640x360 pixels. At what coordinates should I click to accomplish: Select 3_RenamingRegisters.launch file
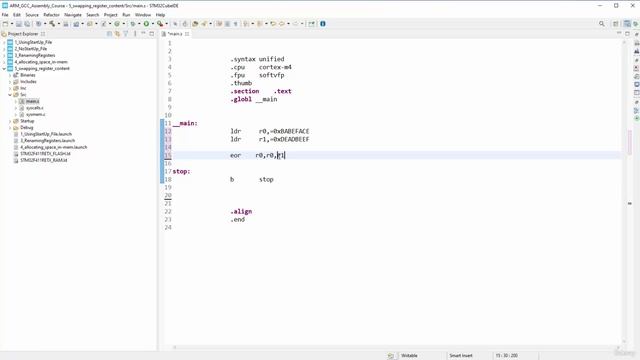click(48, 140)
